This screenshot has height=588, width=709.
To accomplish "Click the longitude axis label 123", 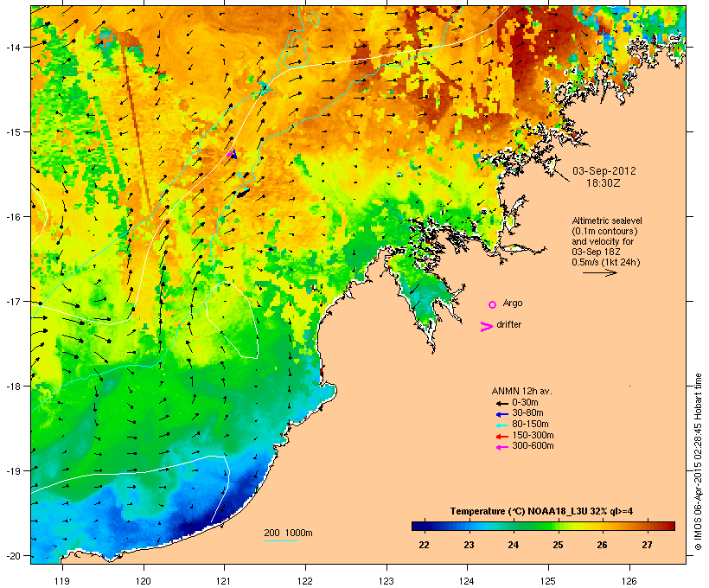I will click(x=386, y=581).
